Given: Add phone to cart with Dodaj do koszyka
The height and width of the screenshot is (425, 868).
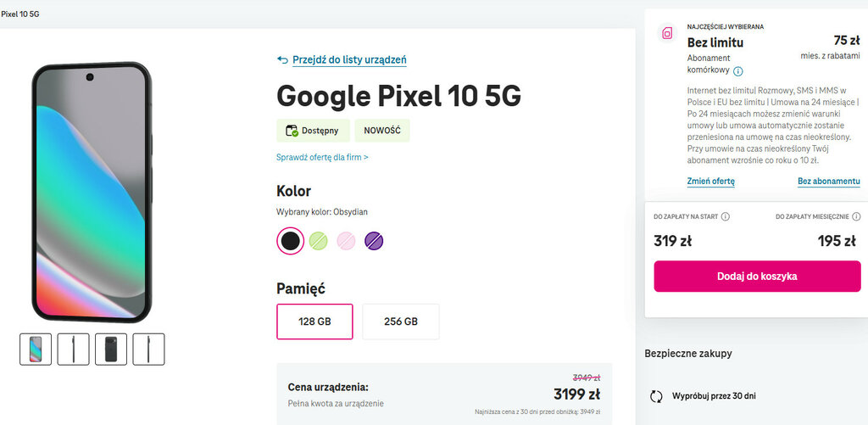Looking at the screenshot, I should point(757,276).
